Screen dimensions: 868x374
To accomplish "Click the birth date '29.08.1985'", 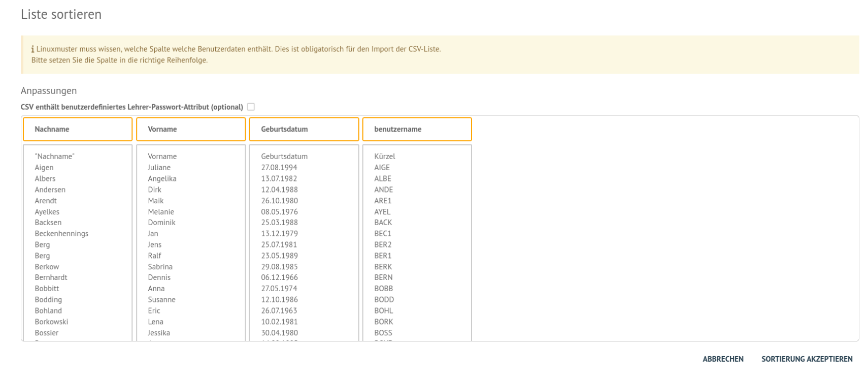I will (279, 267).
